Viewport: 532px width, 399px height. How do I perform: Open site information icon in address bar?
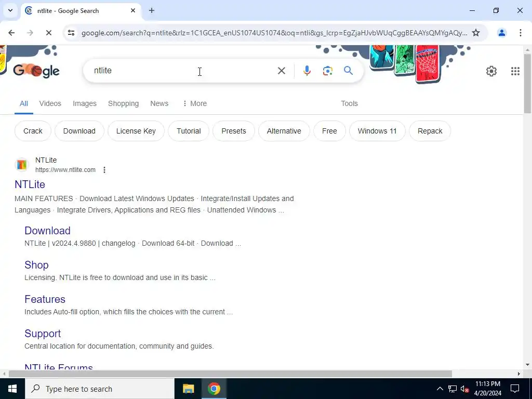point(71,33)
